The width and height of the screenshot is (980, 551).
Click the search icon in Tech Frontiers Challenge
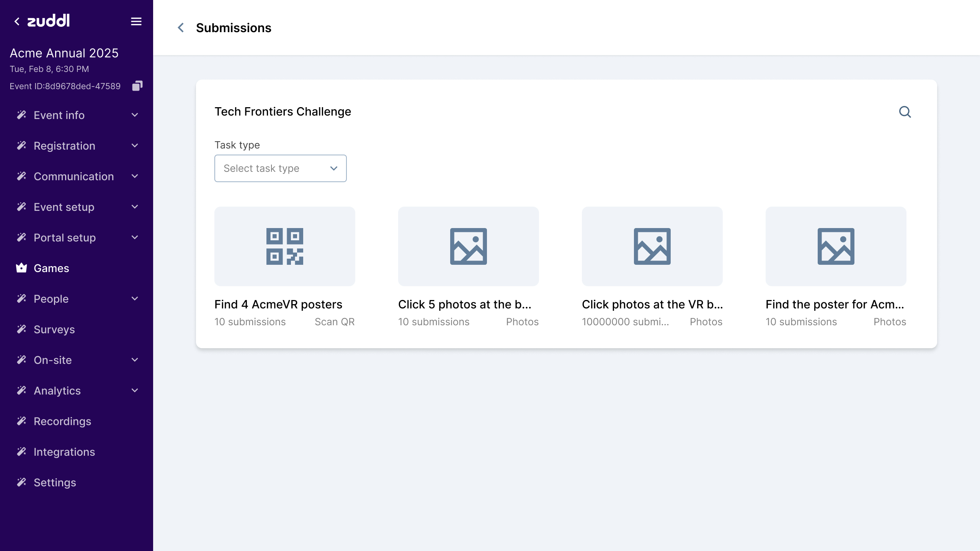coord(905,112)
